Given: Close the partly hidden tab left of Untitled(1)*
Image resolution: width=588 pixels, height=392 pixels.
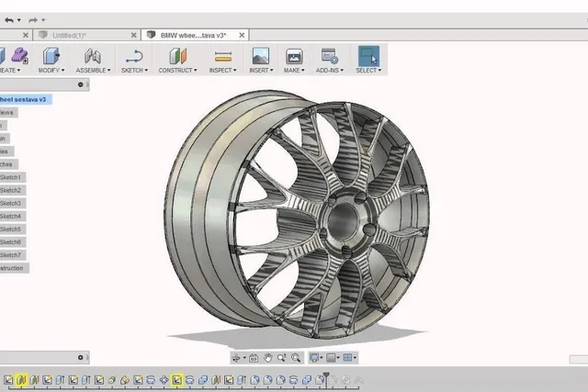Looking at the screenshot, I should click(26, 35).
